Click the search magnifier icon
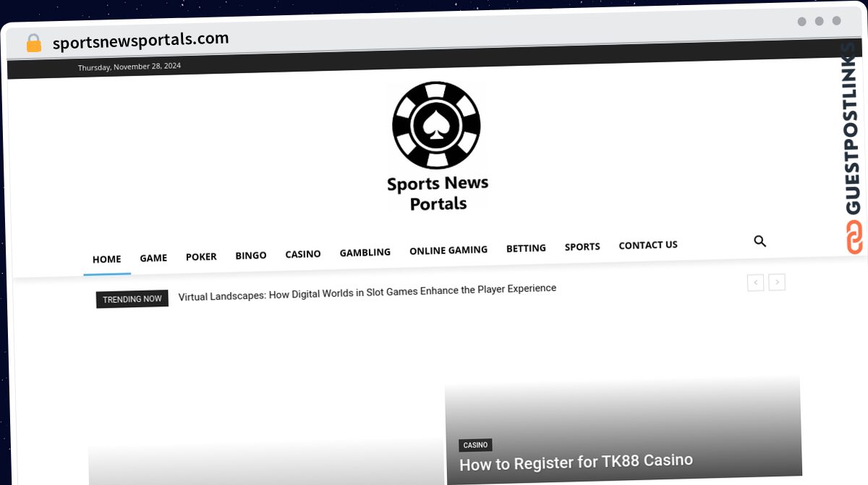 (x=759, y=241)
